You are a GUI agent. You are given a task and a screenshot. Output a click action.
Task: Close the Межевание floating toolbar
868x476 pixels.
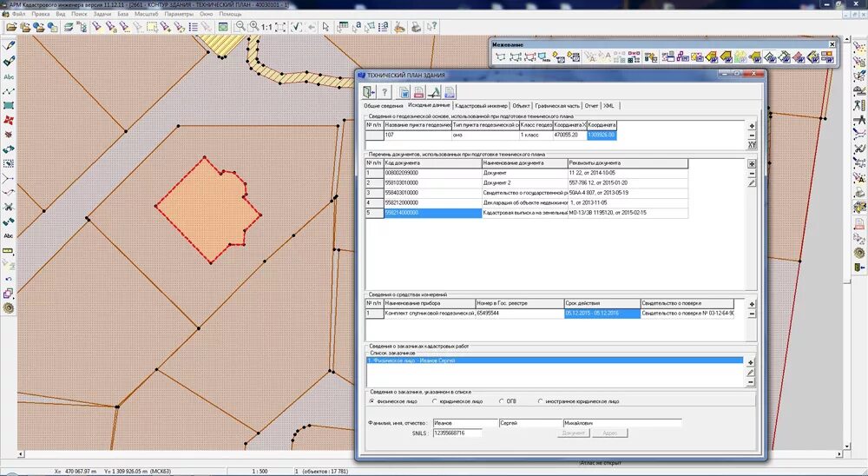click(832, 44)
